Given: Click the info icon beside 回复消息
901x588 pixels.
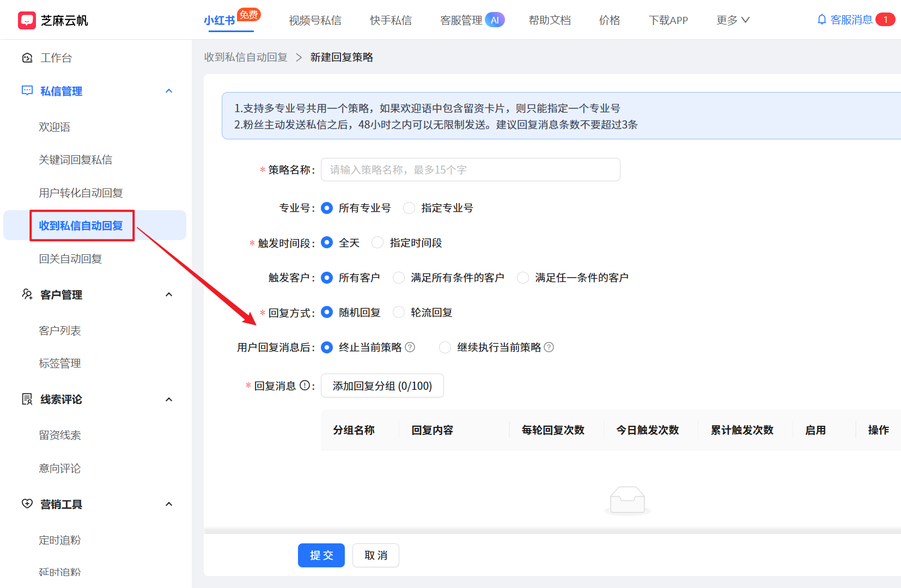Looking at the screenshot, I should [x=305, y=385].
